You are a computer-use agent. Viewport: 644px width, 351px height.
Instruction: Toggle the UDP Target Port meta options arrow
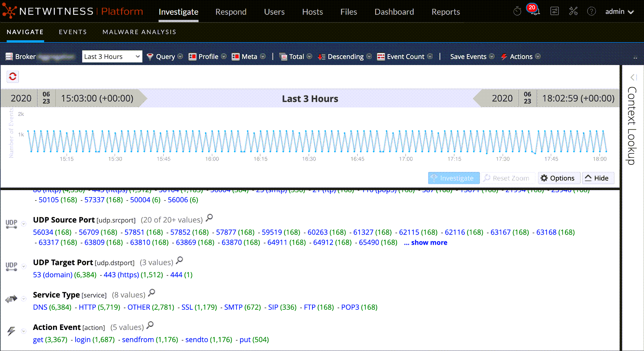(24, 266)
